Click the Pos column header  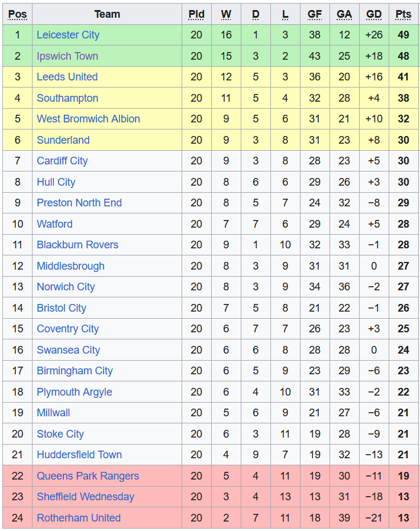18,14
